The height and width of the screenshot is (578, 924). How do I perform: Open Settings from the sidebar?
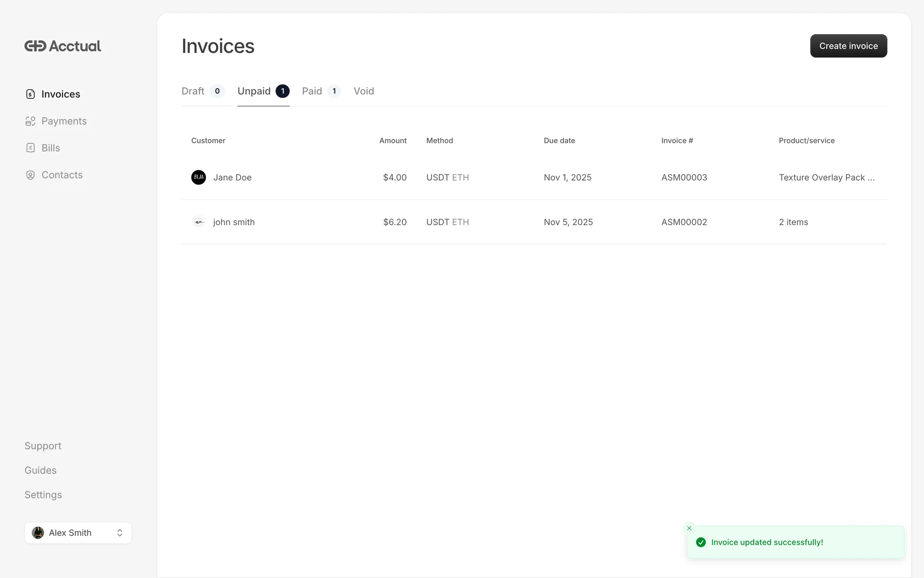pyautogui.click(x=43, y=495)
